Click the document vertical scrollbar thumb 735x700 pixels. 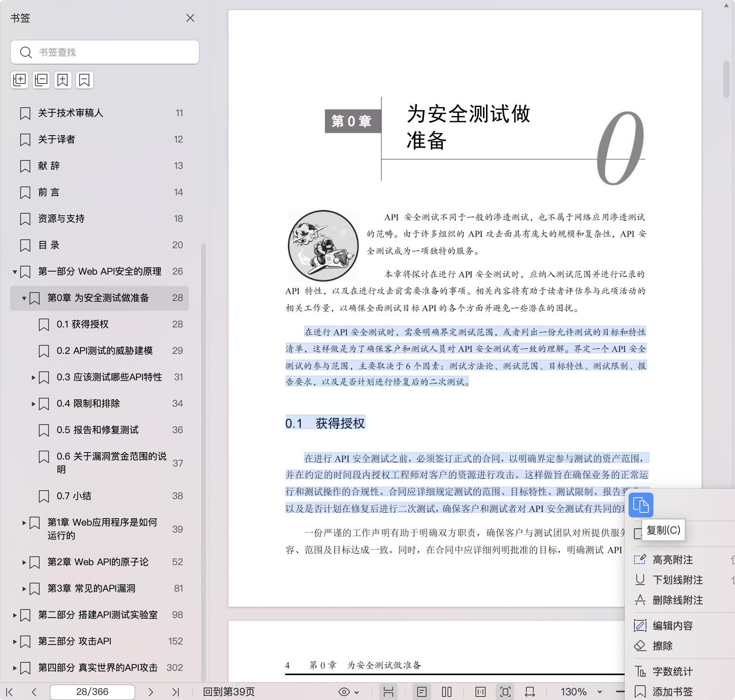[726, 80]
